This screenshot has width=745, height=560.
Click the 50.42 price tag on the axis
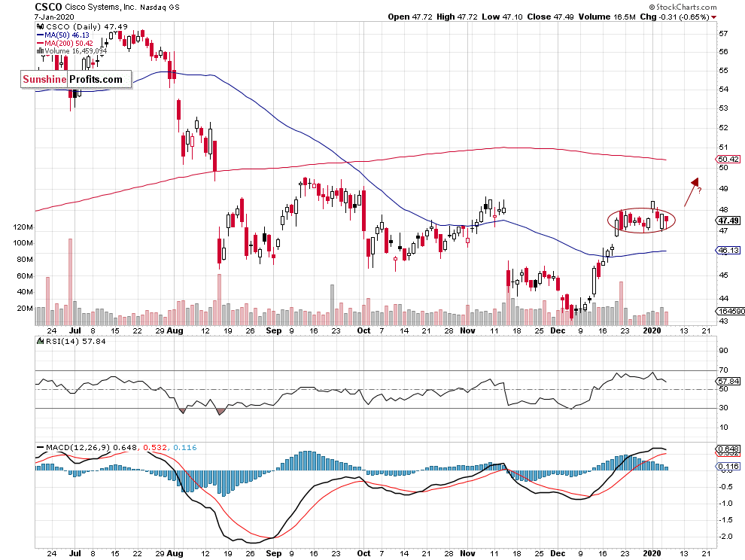point(728,160)
